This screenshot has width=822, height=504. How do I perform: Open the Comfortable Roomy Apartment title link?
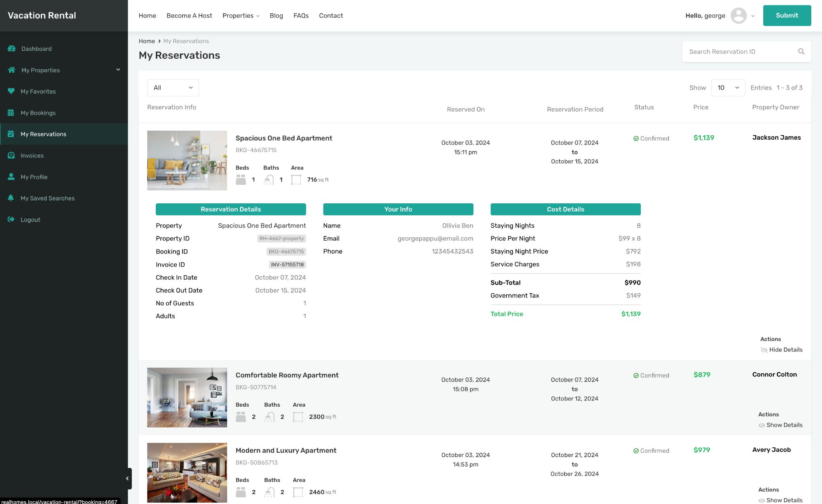coord(287,375)
